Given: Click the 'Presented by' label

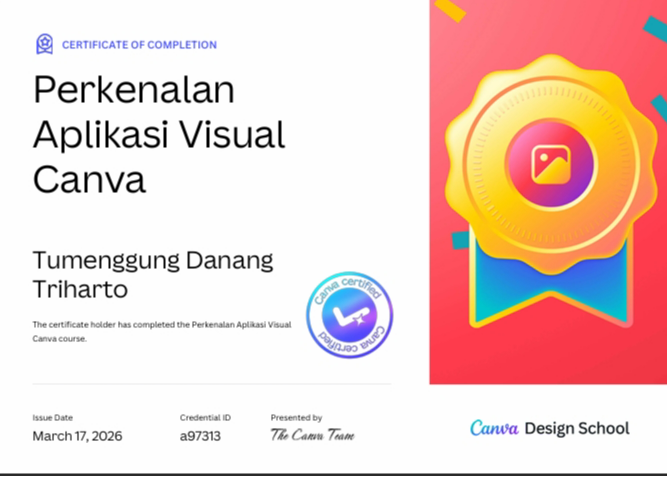Looking at the screenshot, I should click(296, 418).
